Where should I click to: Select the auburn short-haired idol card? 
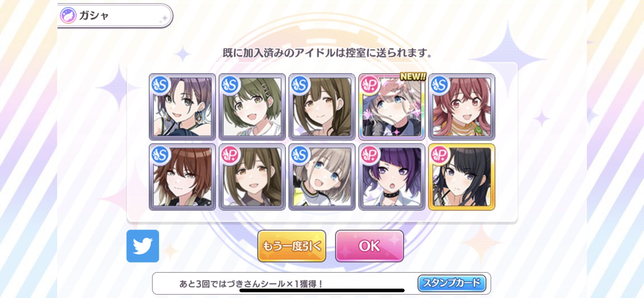coord(182,177)
